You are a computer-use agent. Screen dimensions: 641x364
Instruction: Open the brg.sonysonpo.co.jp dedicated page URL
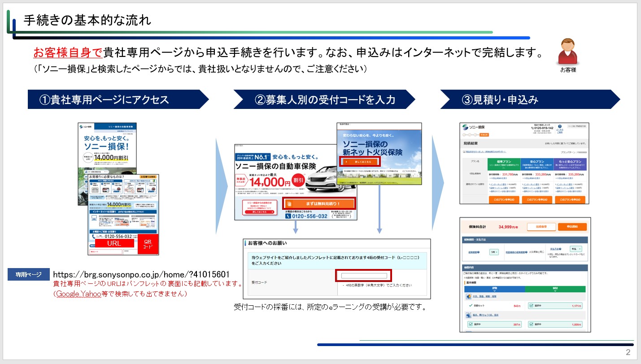click(x=141, y=274)
